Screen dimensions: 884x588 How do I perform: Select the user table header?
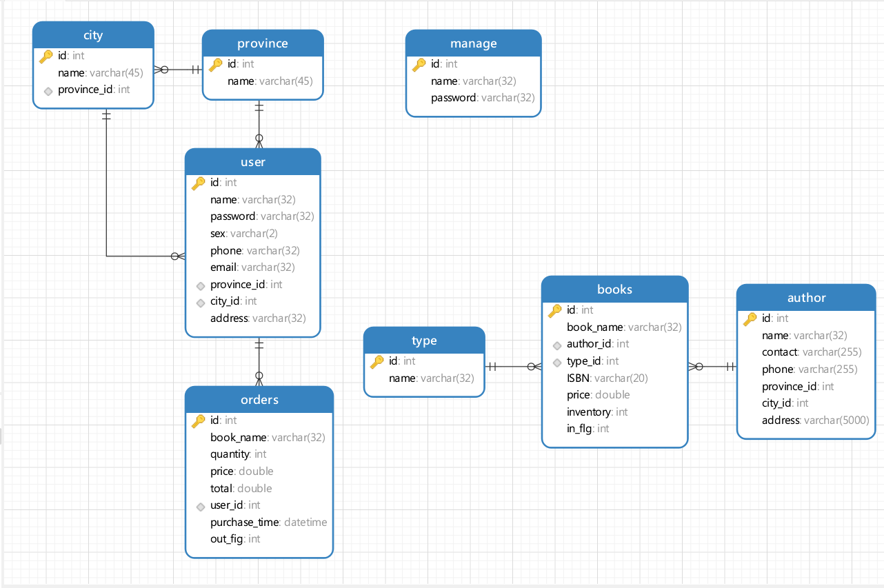pos(253,162)
